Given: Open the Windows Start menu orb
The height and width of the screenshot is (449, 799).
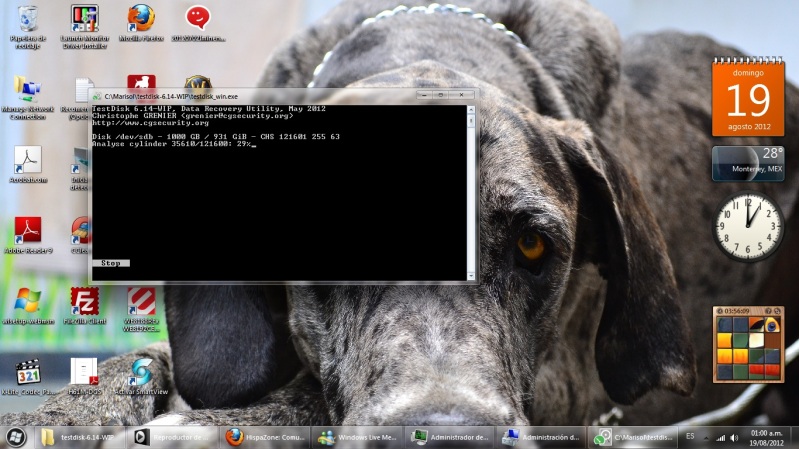Looking at the screenshot, I should click(16, 437).
